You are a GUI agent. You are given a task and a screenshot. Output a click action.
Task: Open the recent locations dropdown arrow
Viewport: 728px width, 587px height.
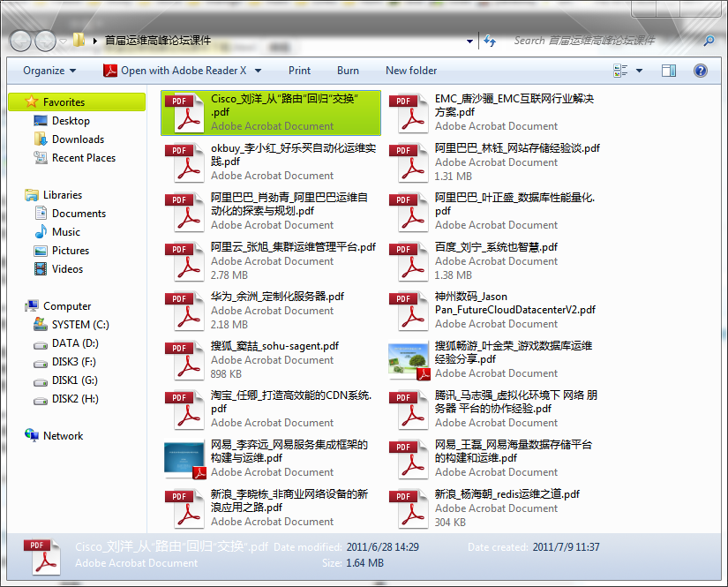(x=64, y=41)
